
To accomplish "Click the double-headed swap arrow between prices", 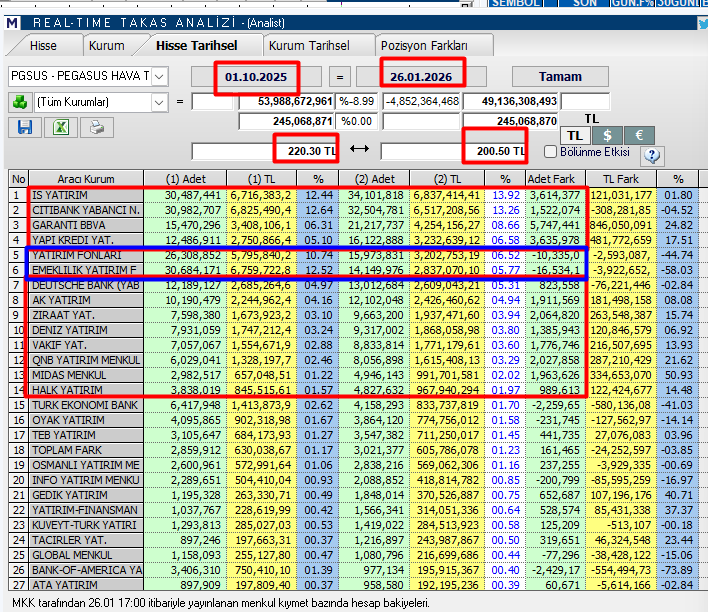I will coord(359,149).
